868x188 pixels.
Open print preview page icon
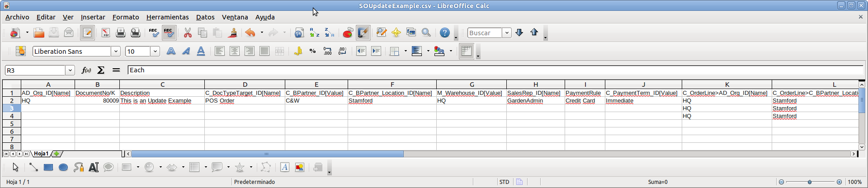point(135,33)
